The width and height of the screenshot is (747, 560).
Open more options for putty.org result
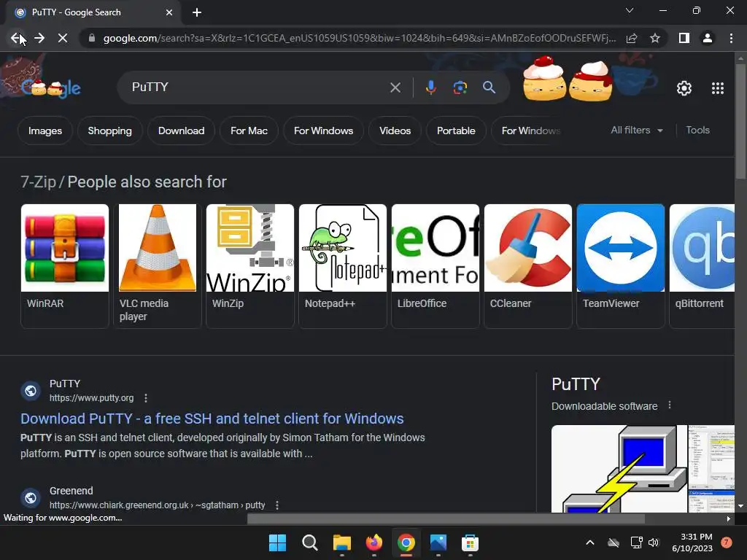(x=146, y=398)
